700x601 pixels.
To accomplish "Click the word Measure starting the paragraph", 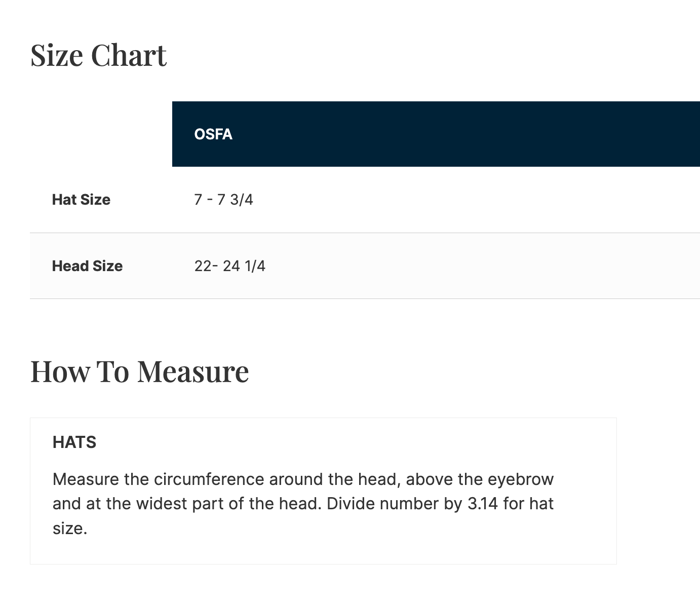I will tap(86, 479).
